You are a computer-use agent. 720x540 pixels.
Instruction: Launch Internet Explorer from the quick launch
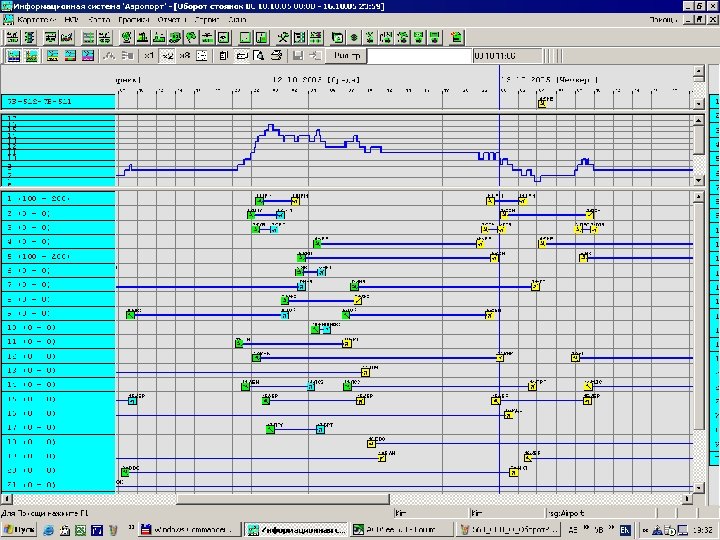[48, 530]
